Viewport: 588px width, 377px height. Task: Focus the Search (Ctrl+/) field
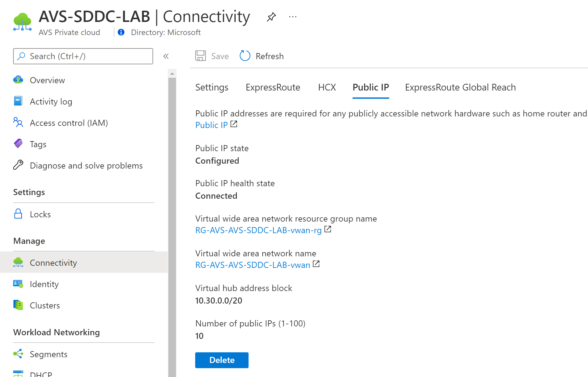click(x=83, y=56)
